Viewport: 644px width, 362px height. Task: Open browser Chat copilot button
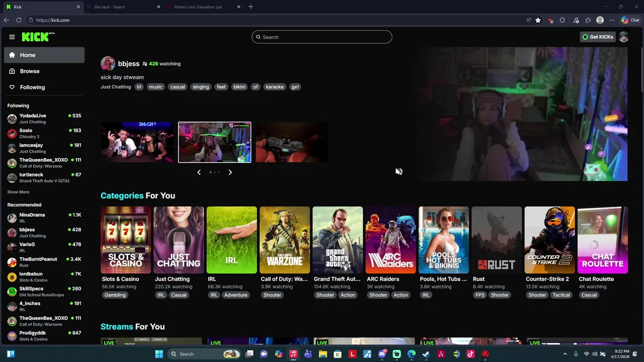coord(630,20)
